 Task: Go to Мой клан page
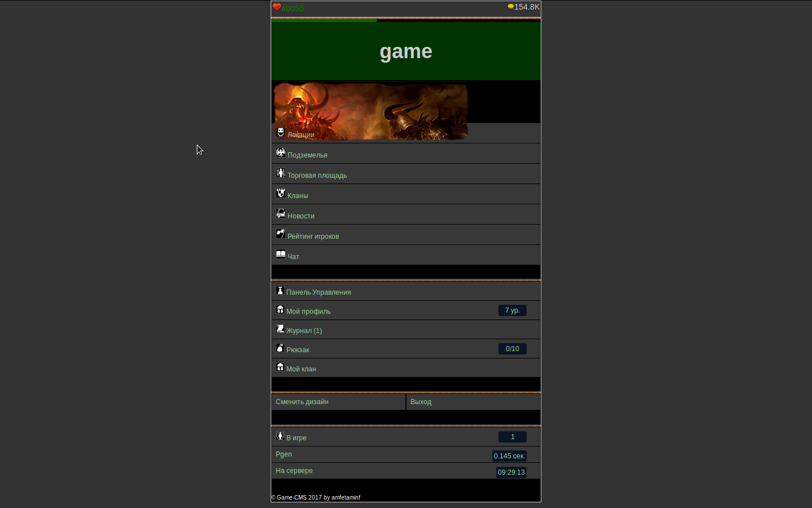[301, 369]
